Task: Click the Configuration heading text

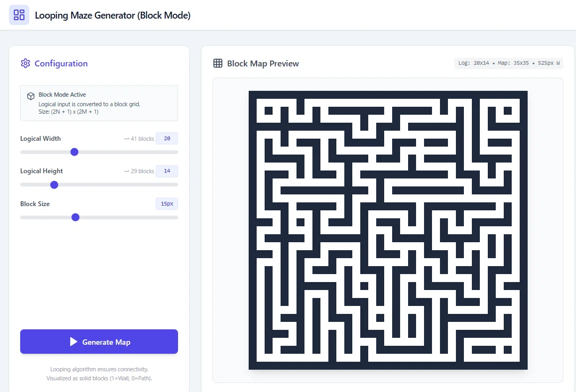Action: pos(61,64)
